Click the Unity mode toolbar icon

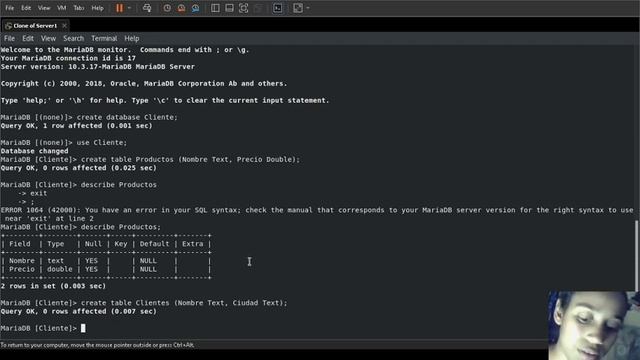[258, 8]
